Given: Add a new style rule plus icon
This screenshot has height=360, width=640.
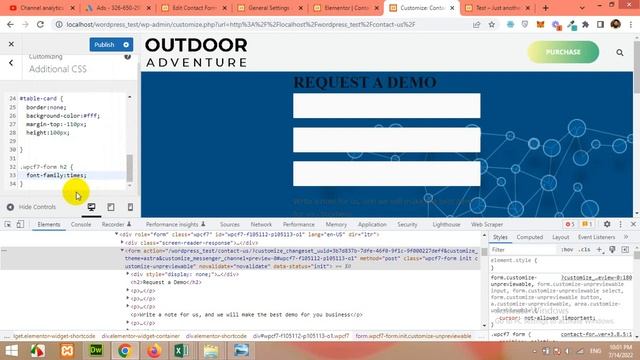Looking at the screenshot, I should [x=599, y=249].
